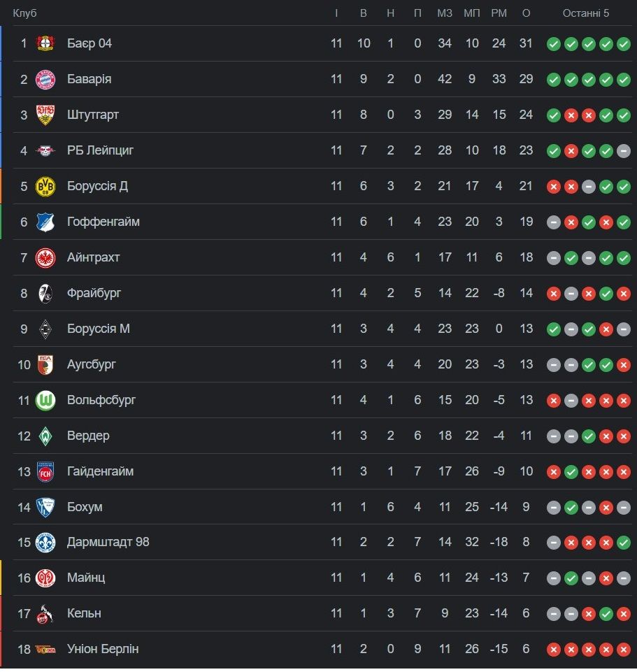Click the Боруссія Д yellow BVB logo

point(45,186)
